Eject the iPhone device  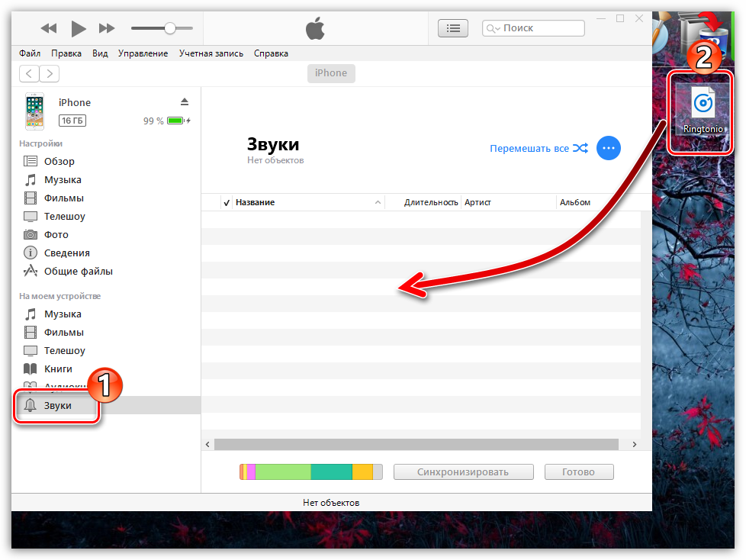pyautogui.click(x=184, y=102)
